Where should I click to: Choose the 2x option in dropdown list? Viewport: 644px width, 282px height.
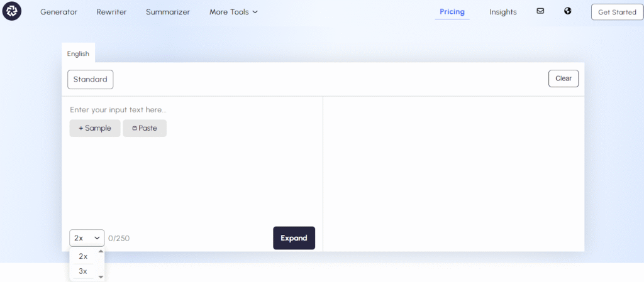click(x=83, y=256)
